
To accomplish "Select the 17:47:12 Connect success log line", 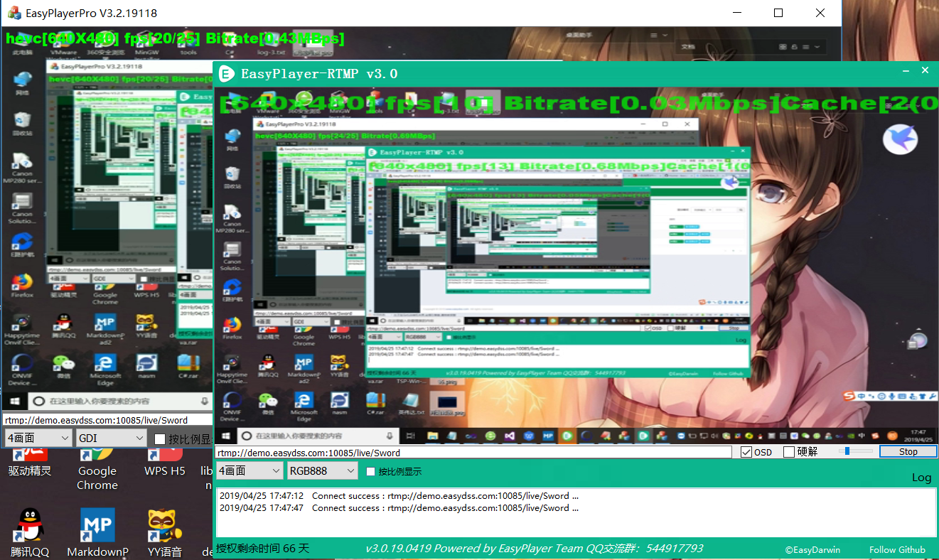I will point(399,496).
